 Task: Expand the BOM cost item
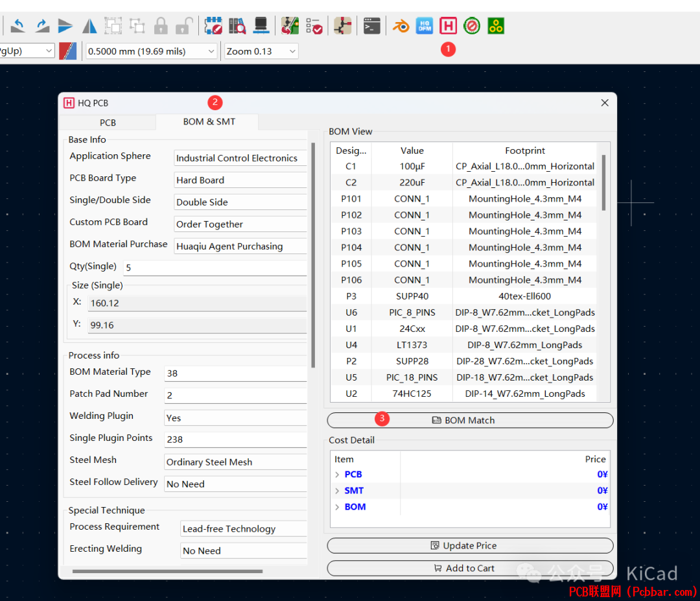coord(337,507)
